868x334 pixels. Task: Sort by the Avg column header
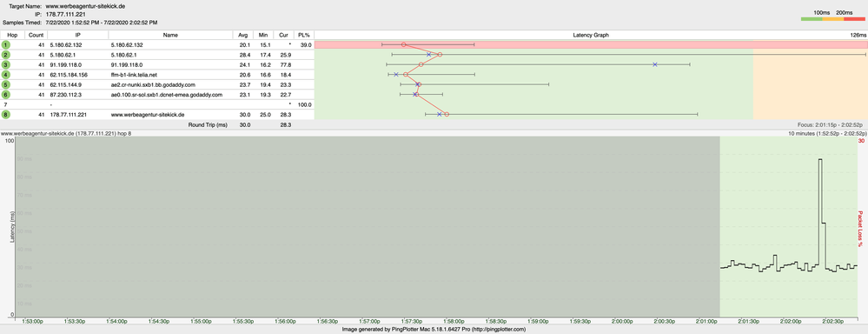tap(243, 34)
